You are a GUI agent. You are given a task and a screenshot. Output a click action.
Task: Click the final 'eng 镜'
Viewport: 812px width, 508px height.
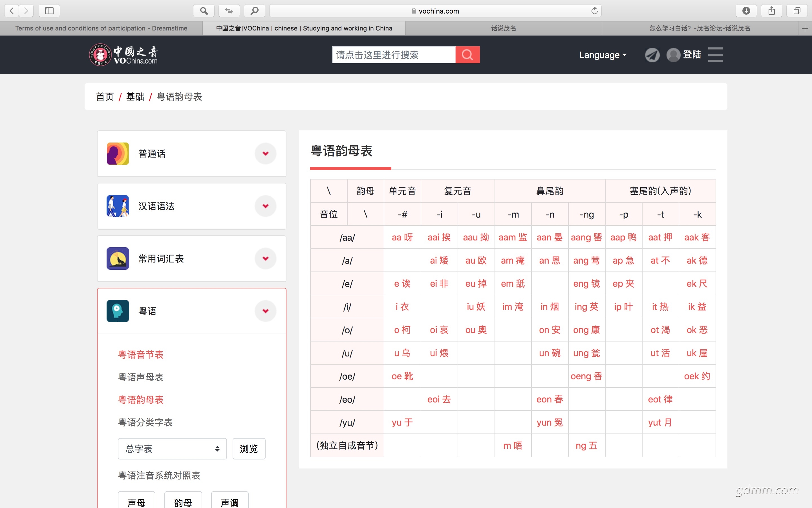(586, 284)
